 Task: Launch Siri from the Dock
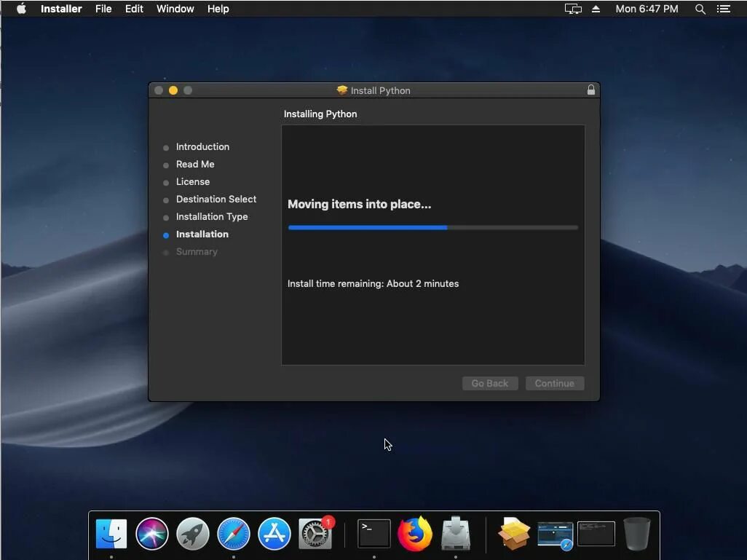pos(152,534)
